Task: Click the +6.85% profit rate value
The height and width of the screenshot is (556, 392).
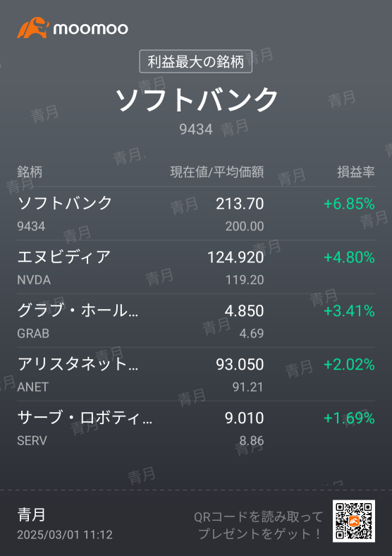Action: click(x=349, y=204)
